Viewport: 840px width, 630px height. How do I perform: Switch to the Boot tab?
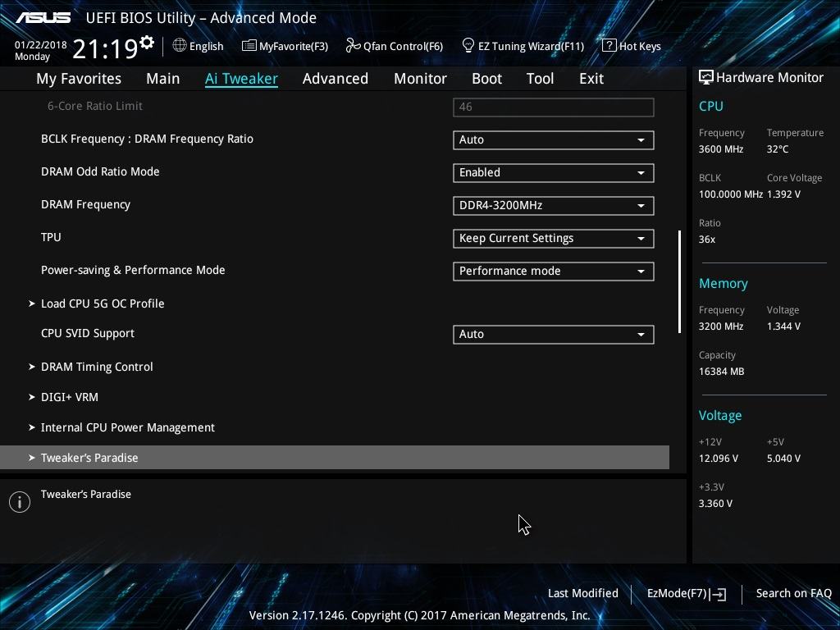pyautogui.click(x=486, y=79)
